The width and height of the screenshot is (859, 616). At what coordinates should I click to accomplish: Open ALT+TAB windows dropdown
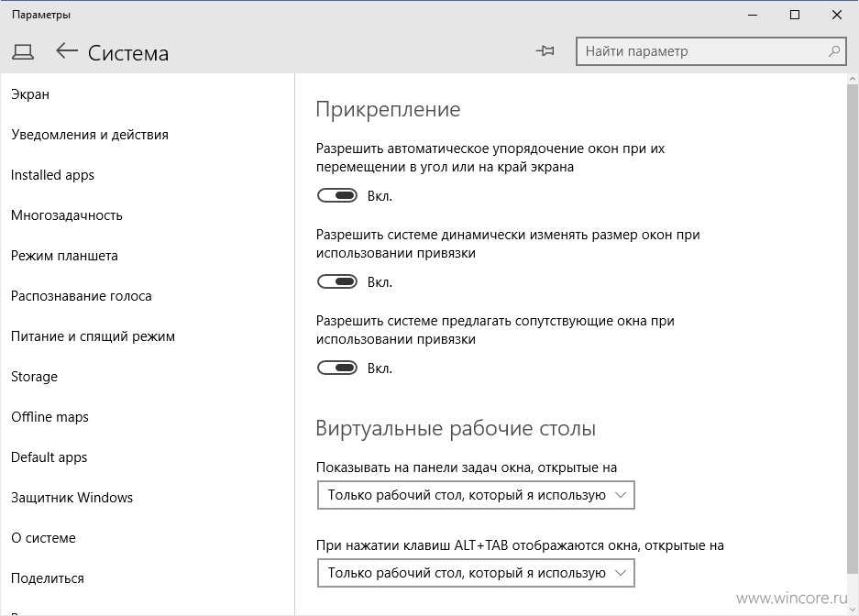point(476,573)
